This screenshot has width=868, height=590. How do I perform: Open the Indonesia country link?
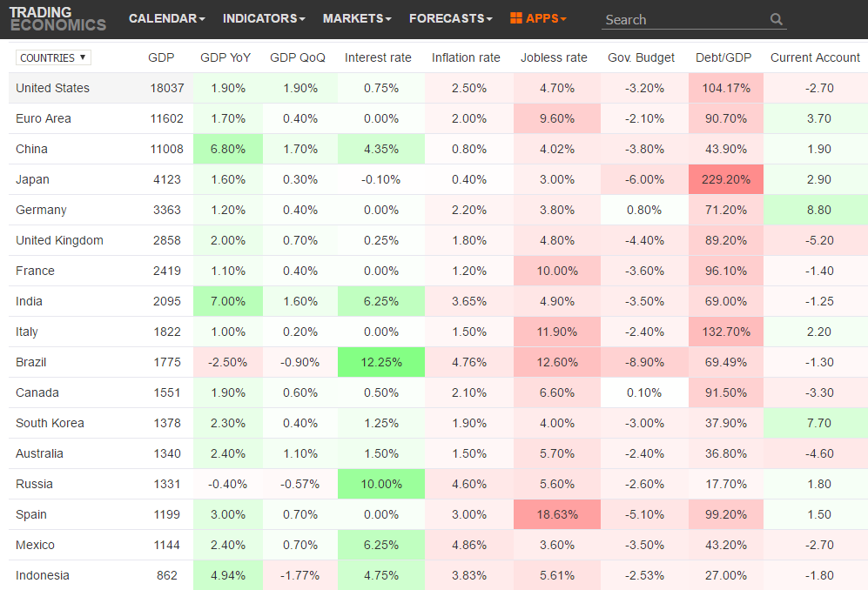(x=43, y=575)
